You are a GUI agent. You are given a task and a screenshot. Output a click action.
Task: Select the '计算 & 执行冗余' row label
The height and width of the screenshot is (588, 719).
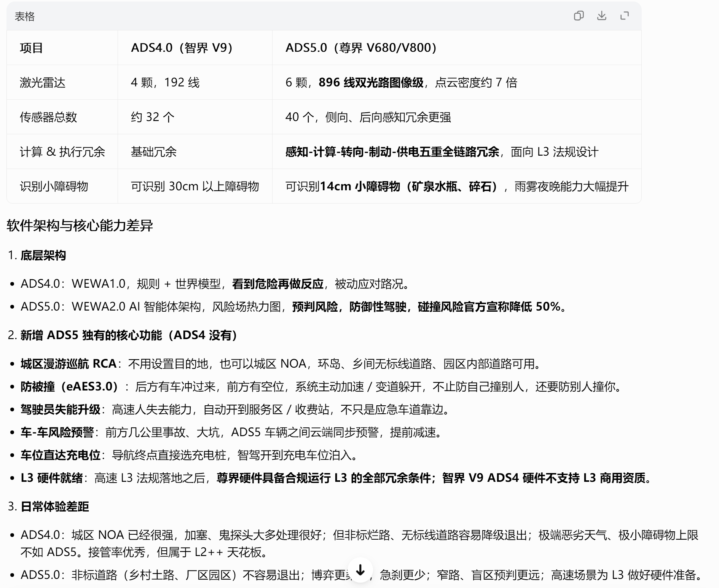pyautogui.click(x=62, y=152)
